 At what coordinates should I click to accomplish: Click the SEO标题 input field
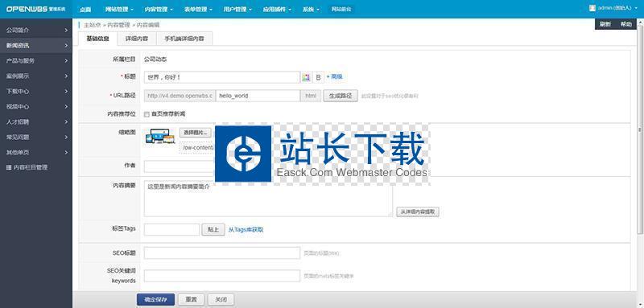[x=222, y=253]
